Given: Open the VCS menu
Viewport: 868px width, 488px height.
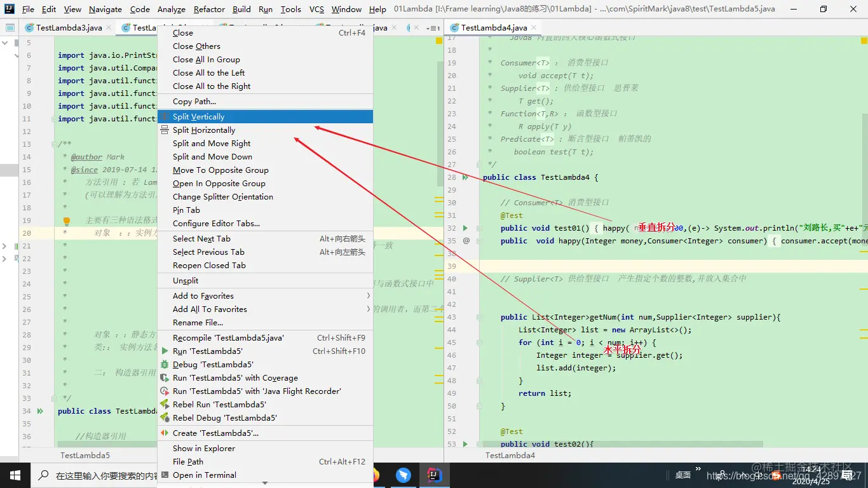Looking at the screenshot, I should (316, 10).
